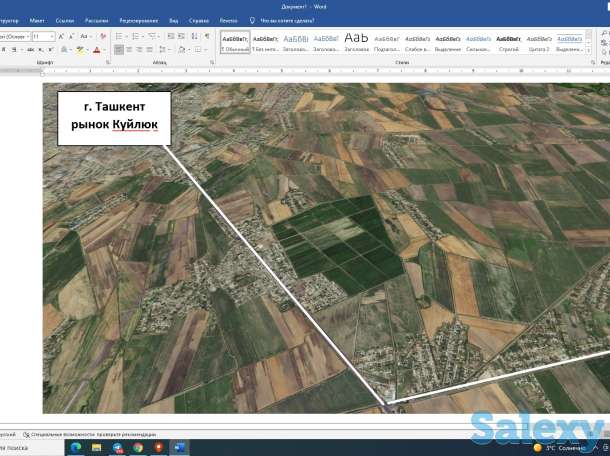Expand the Styles gallery list
Screen dimensions: 610x456
coord(587,50)
